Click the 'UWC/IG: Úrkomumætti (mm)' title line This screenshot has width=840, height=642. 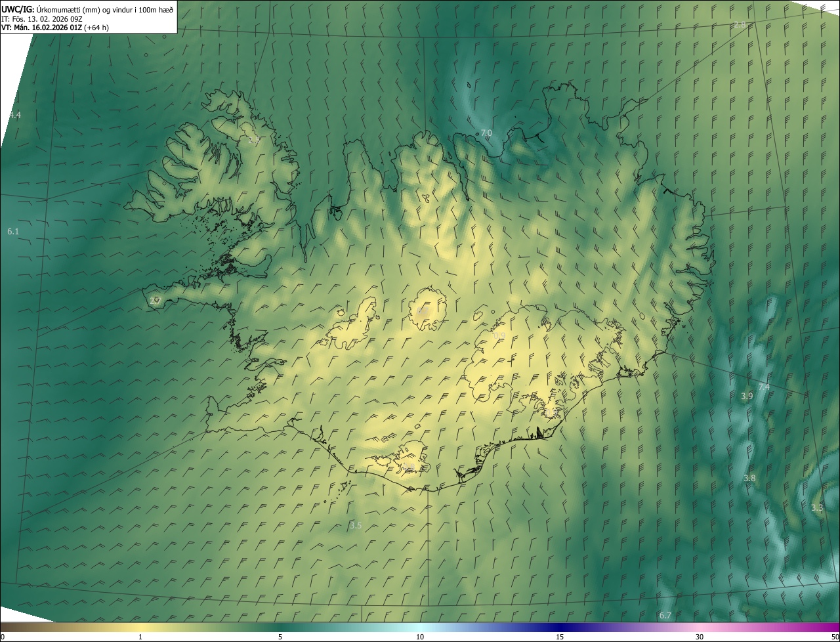pos(88,9)
